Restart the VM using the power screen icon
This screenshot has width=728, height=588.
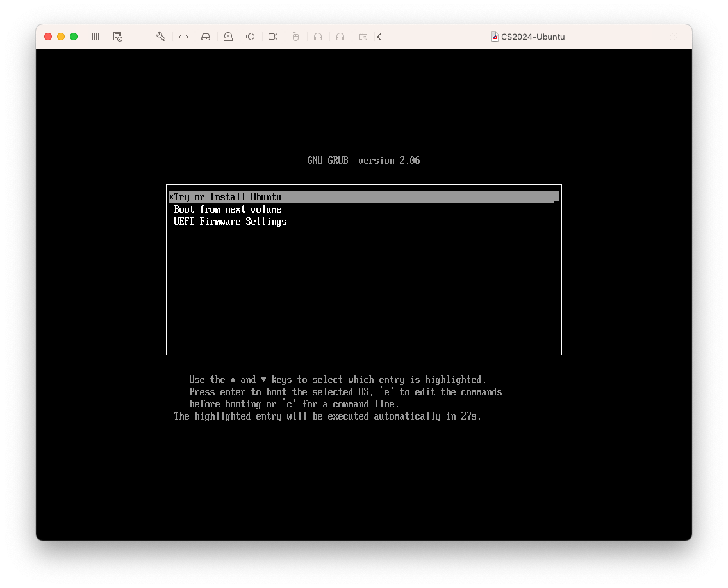117,37
